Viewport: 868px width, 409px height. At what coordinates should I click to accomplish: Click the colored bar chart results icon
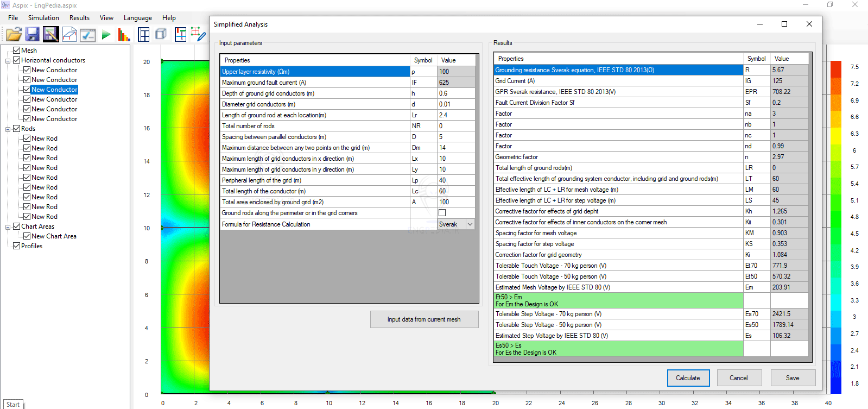pos(124,35)
